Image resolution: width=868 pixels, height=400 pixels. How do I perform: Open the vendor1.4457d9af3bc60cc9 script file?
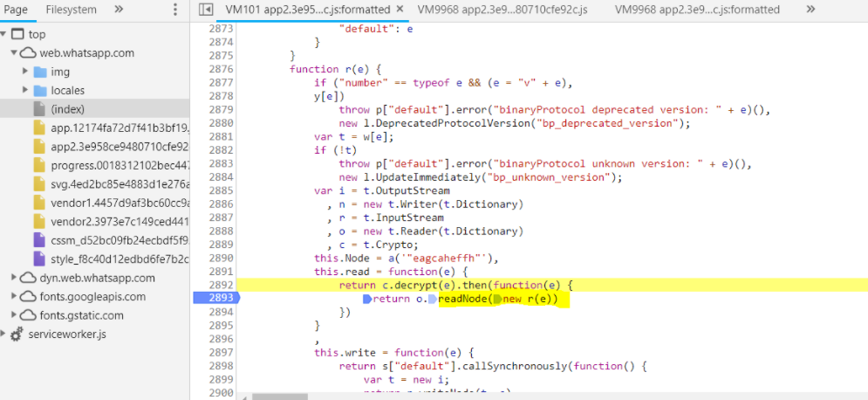point(120,203)
